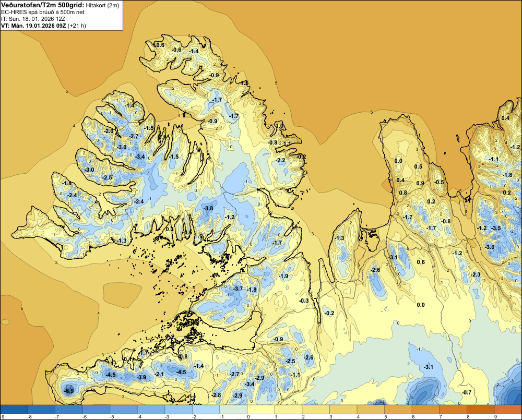Click the -2.0 temperature value
The height and width of the screenshot is (420, 522).
click(x=109, y=131)
